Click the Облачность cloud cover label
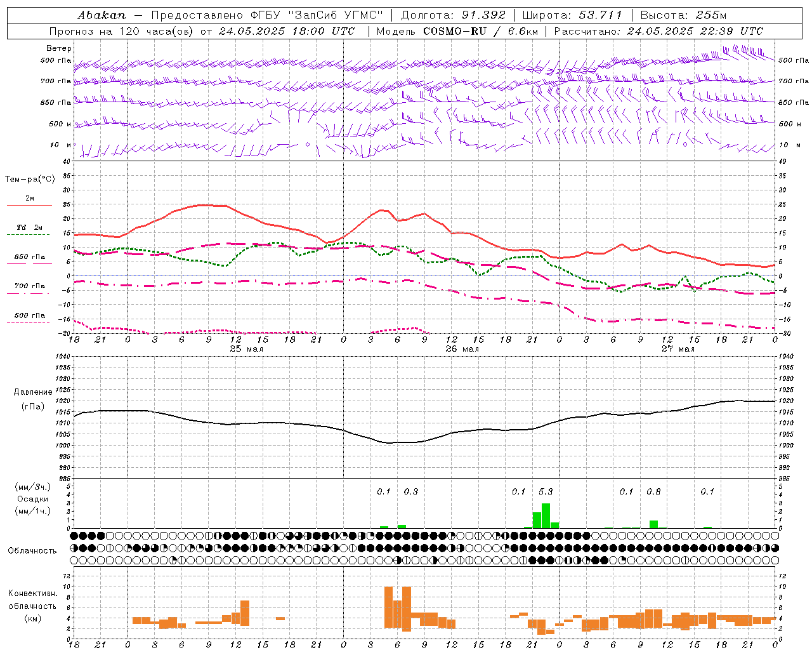This screenshot has width=812, height=650. coord(32,551)
